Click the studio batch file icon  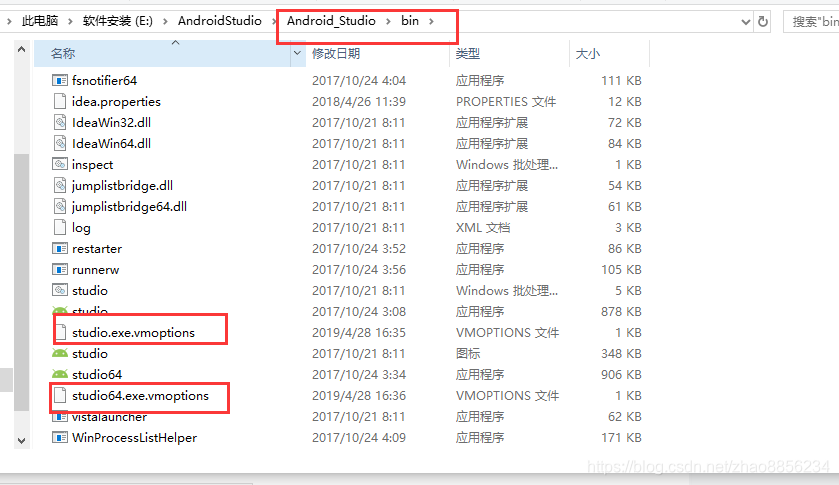(x=60, y=290)
